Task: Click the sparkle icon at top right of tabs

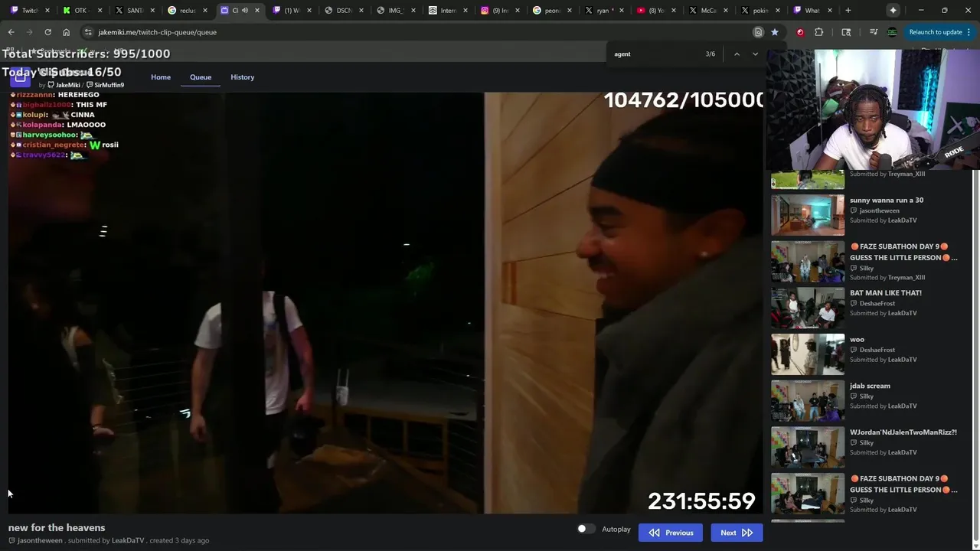Action: pyautogui.click(x=893, y=11)
